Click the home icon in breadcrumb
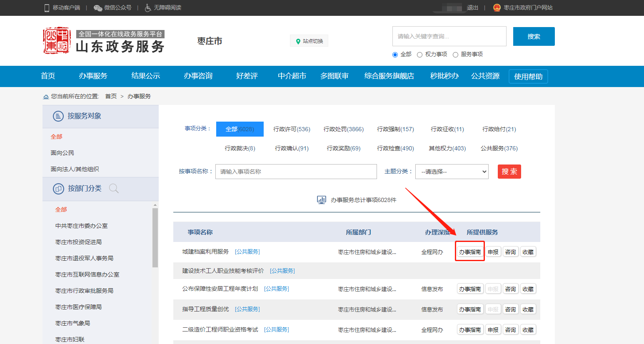 [46, 97]
